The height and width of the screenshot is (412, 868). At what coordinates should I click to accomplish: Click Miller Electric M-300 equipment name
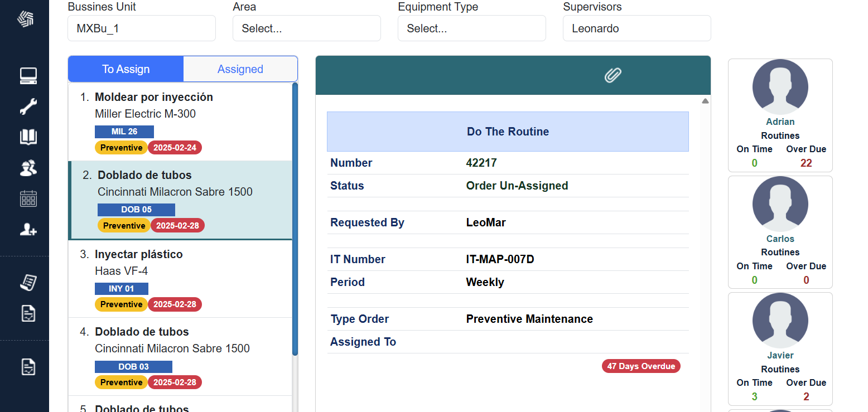click(x=145, y=114)
